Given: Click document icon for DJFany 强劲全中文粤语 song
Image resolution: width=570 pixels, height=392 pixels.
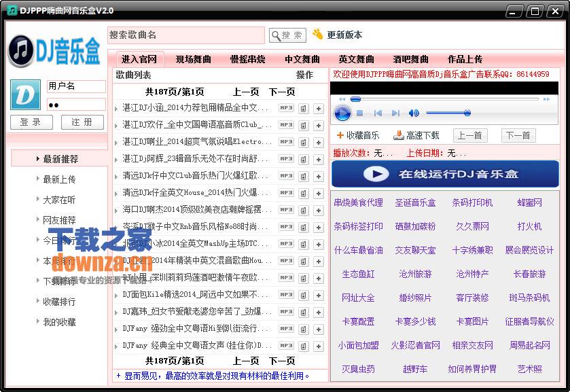Looking at the screenshot, I should coord(303,329).
